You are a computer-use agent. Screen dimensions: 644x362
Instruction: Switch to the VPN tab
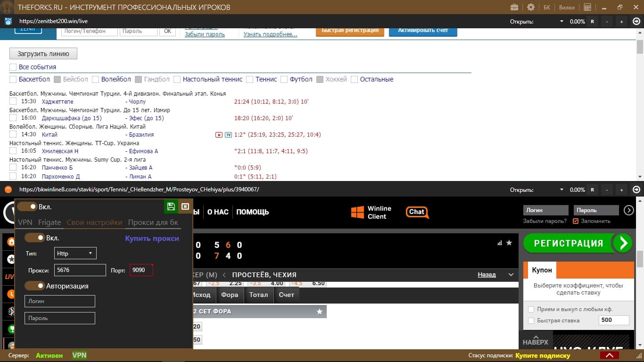(x=25, y=222)
